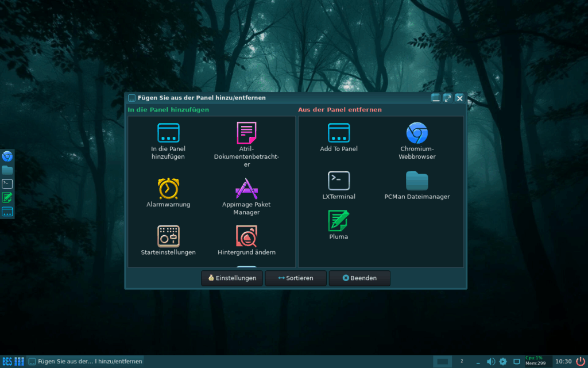
Task: Pick the Hintergrund ändern icon
Action: [x=246, y=236]
